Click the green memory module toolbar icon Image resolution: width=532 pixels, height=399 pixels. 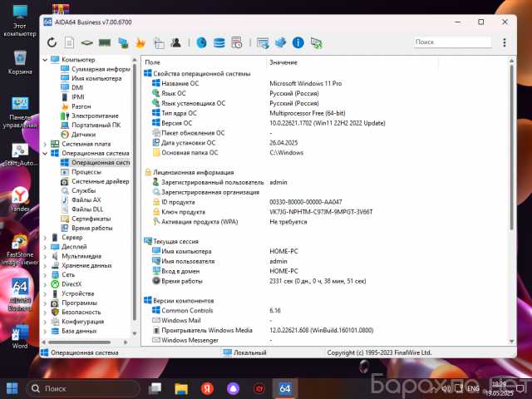click(105, 42)
